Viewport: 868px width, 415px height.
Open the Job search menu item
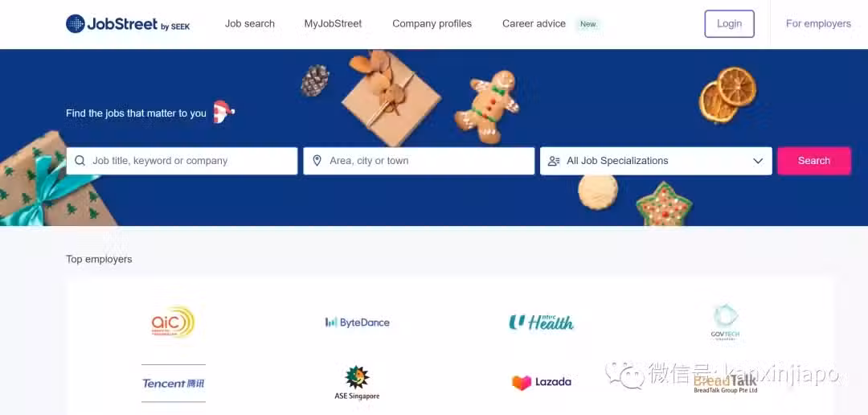coord(250,24)
